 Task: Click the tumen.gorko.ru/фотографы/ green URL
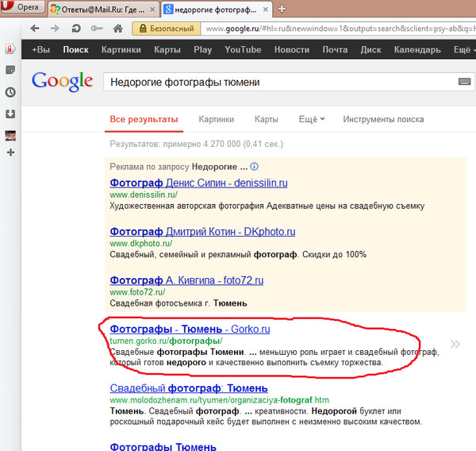point(166,341)
